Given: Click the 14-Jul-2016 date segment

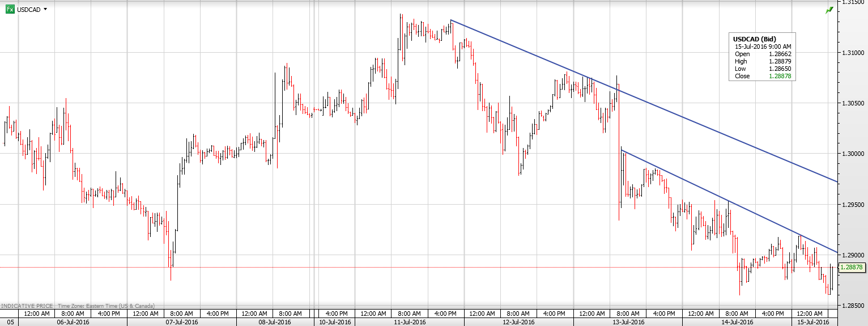Looking at the screenshot, I should coord(737,321).
